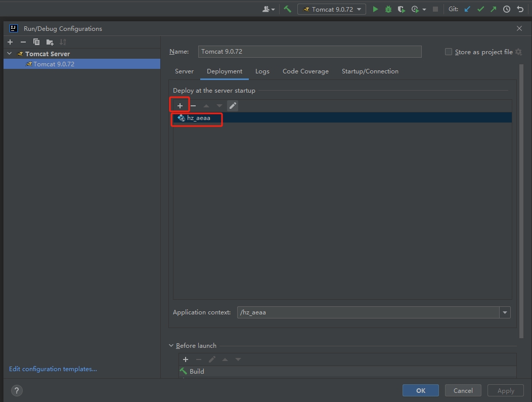The width and height of the screenshot is (532, 402).
Task: Enable Store as project file checkbox
Action: click(x=449, y=52)
